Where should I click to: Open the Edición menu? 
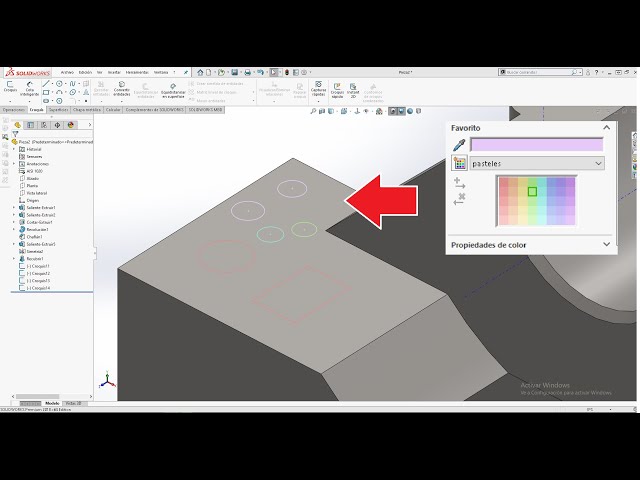[x=85, y=72]
